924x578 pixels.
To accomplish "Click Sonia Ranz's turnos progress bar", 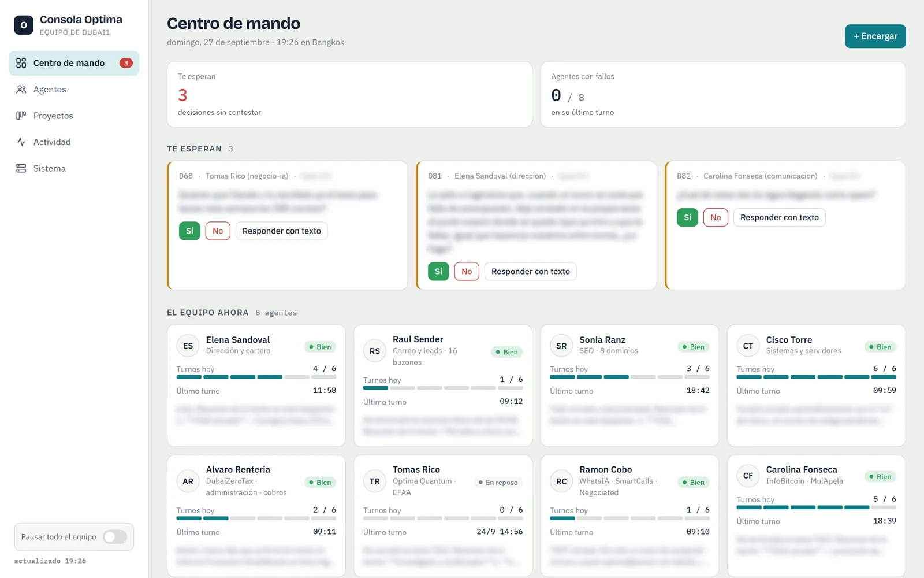I will click(x=629, y=377).
